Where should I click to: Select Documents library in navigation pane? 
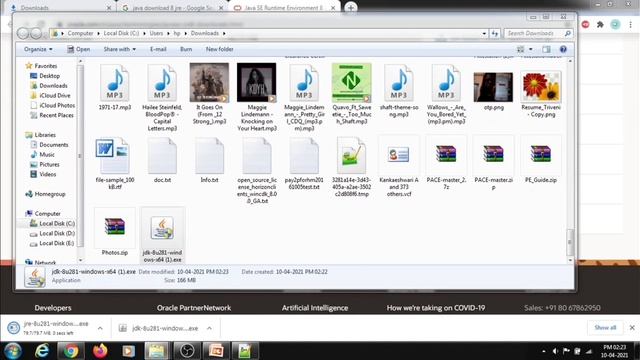coord(49,145)
